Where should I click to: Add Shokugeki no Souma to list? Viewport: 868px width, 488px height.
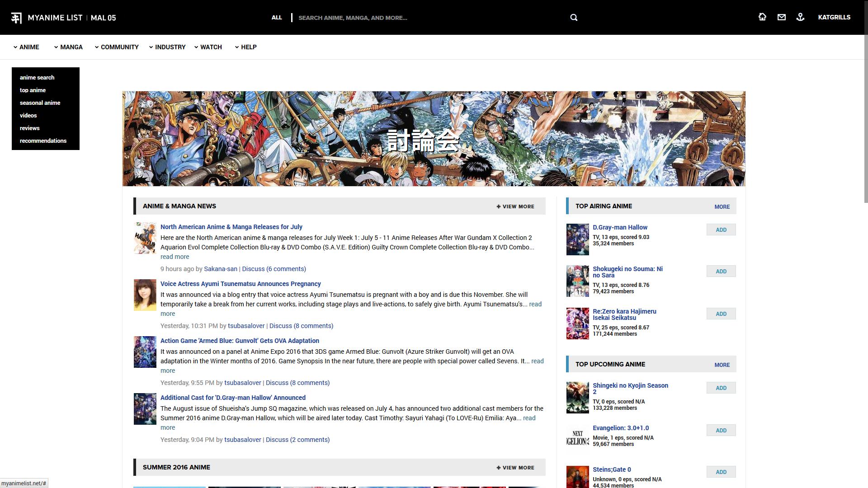coord(721,272)
